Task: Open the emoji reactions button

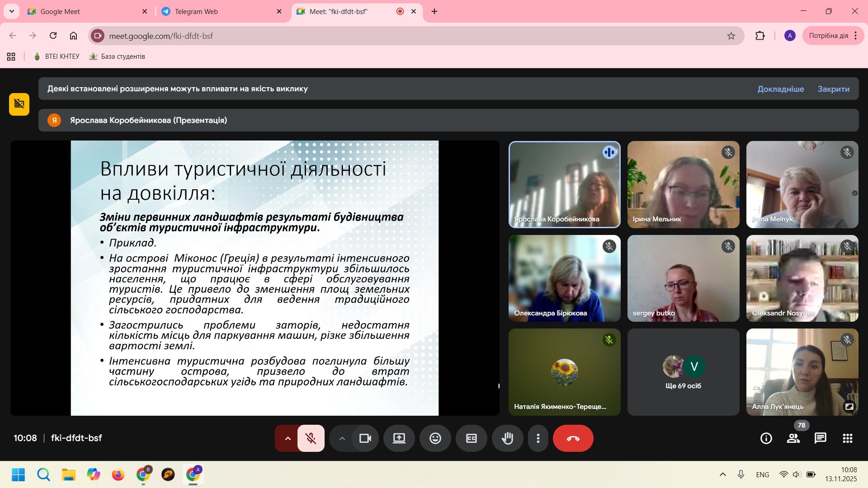Action: [x=435, y=438]
